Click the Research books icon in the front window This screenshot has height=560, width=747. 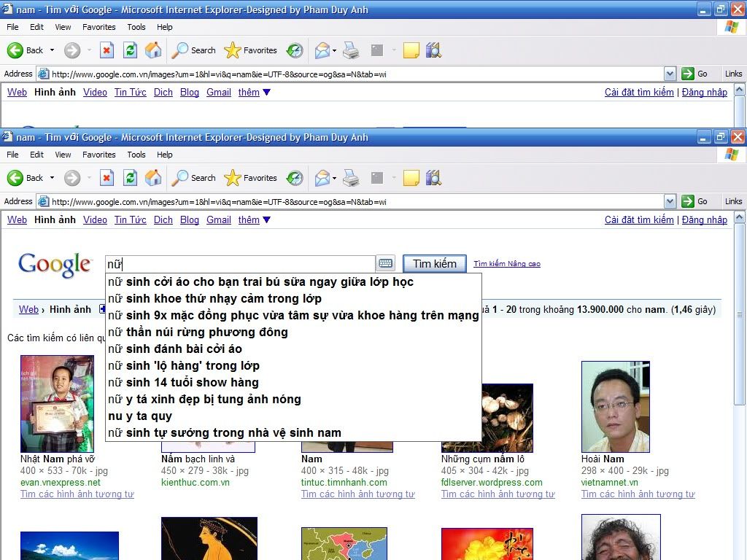click(x=433, y=178)
